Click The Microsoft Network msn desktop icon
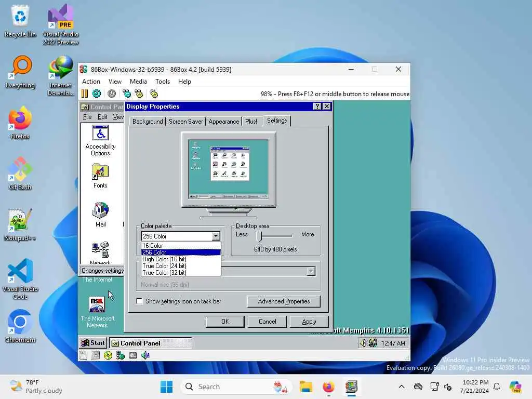This screenshot has height=399, width=532. (x=97, y=312)
